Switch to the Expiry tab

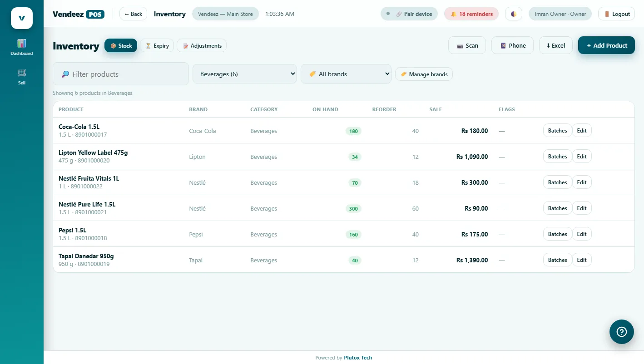click(x=157, y=46)
